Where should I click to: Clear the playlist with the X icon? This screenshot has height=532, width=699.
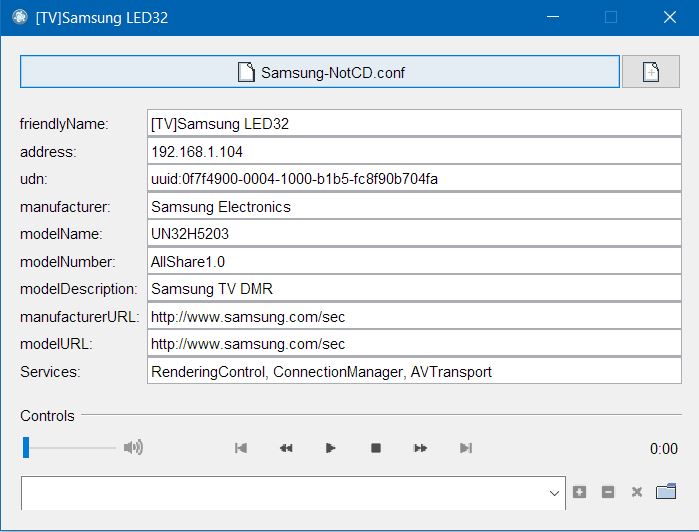[x=637, y=492]
